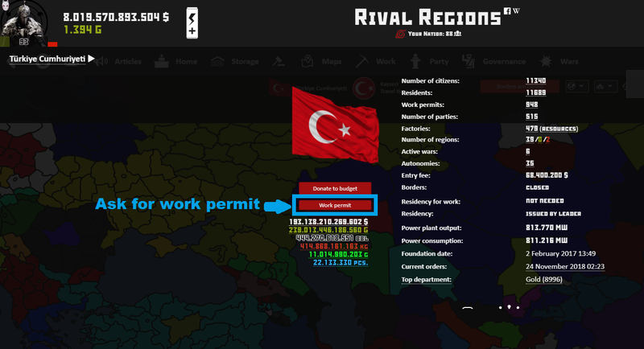Viewport: 644px width, 349px height.
Task: Open Current orders date link
Action: point(565,266)
